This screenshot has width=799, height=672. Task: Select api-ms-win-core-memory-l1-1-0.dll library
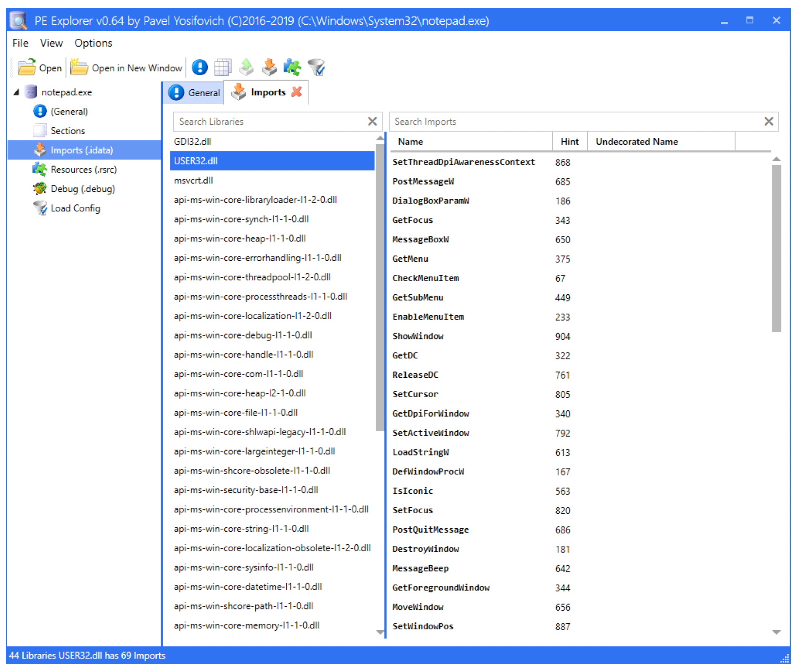click(272, 625)
